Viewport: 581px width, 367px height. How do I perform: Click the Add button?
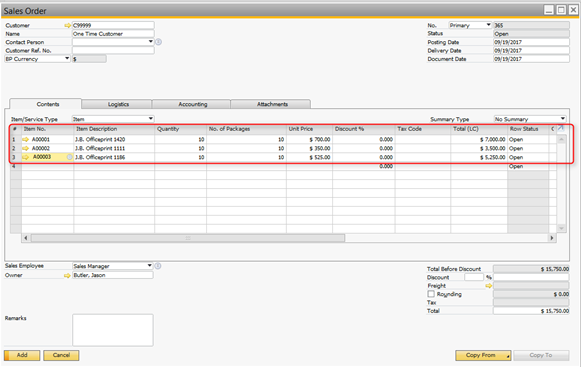pyautogui.click(x=22, y=355)
